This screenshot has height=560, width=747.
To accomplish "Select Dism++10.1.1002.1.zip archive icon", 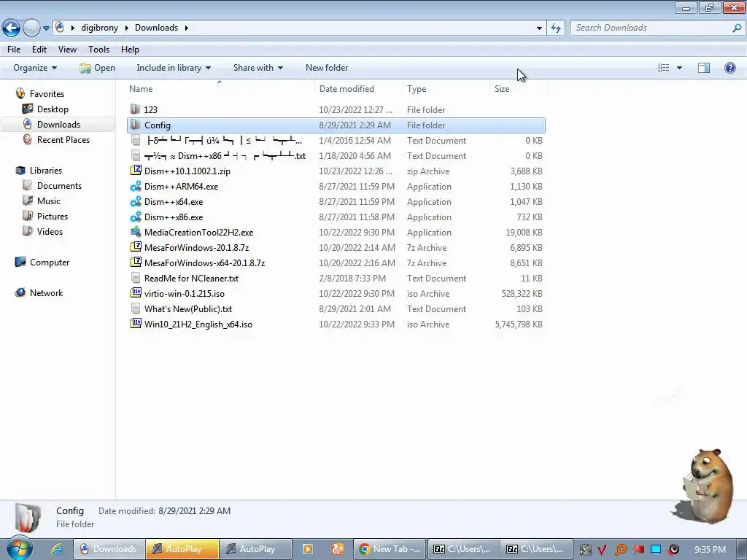I will (136, 171).
